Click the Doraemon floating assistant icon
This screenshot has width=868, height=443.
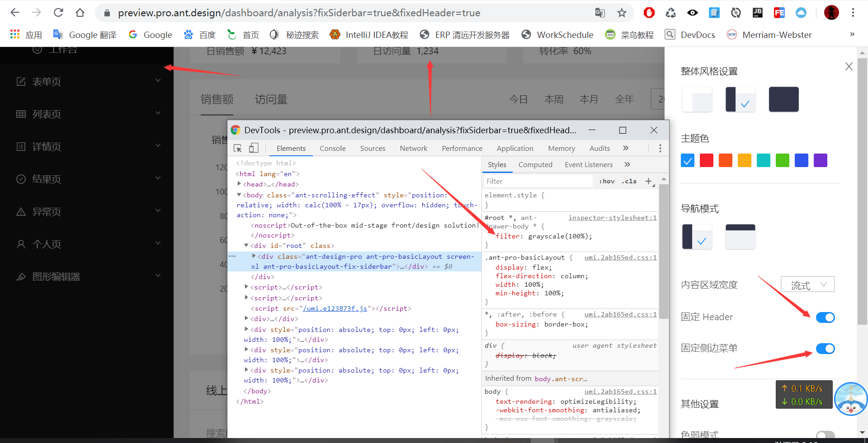[851, 399]
